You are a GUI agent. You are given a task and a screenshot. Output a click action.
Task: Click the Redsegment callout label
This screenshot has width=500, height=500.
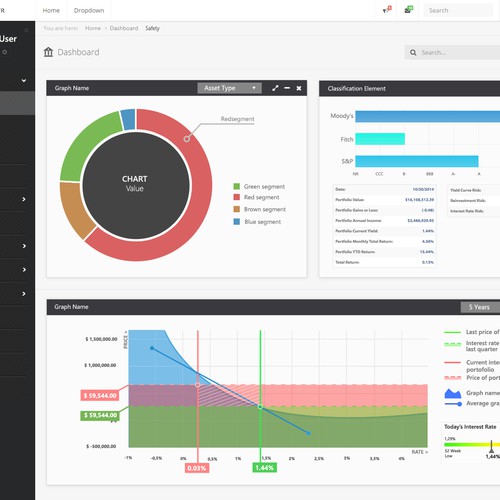237,119
